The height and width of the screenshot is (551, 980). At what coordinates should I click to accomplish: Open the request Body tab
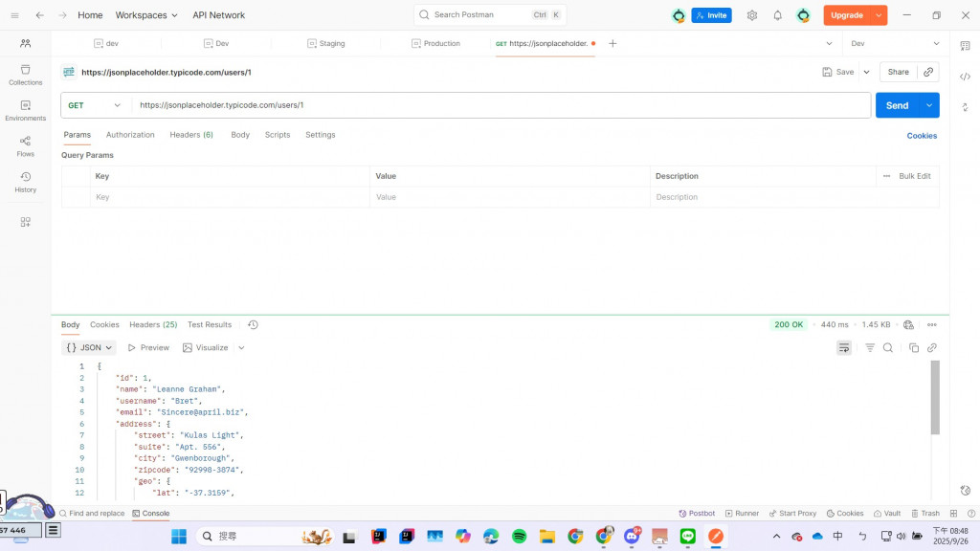[x=240, y=135]
